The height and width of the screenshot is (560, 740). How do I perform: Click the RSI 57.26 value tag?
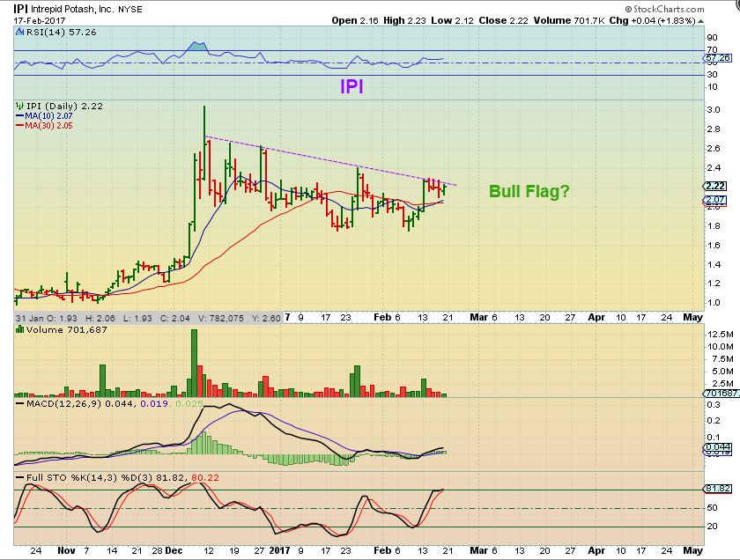718,58
